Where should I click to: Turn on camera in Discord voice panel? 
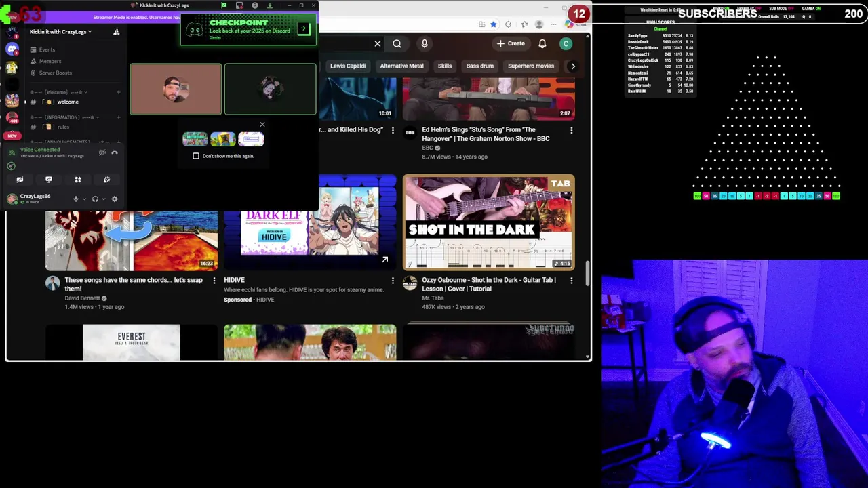coord(20,180)
